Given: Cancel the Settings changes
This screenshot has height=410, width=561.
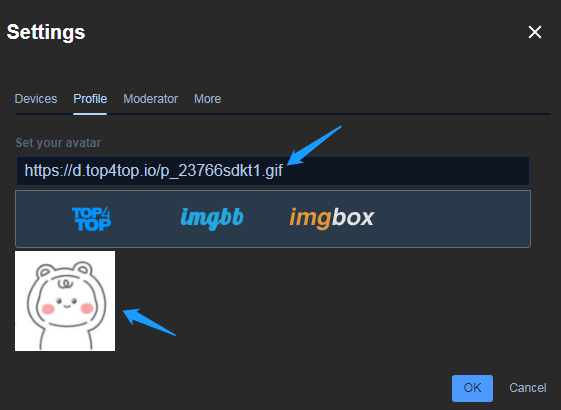Looking at the screenshot, I should click(528, 388).
